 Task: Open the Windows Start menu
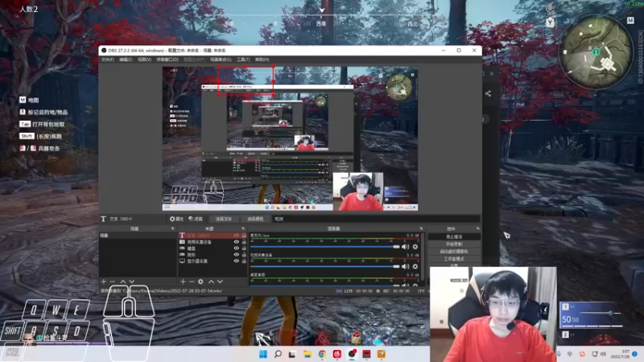coord(263,354)
